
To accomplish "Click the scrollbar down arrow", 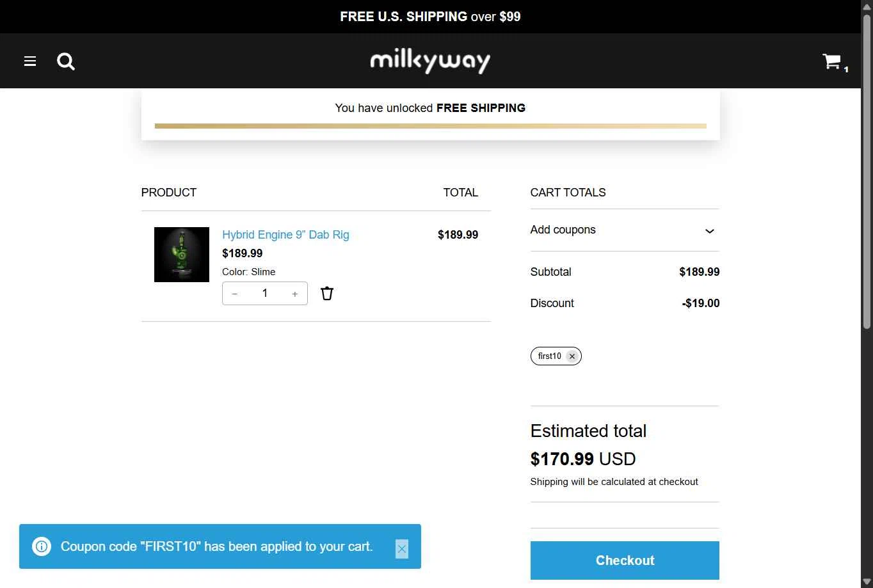I will click(x=867, y=582).
